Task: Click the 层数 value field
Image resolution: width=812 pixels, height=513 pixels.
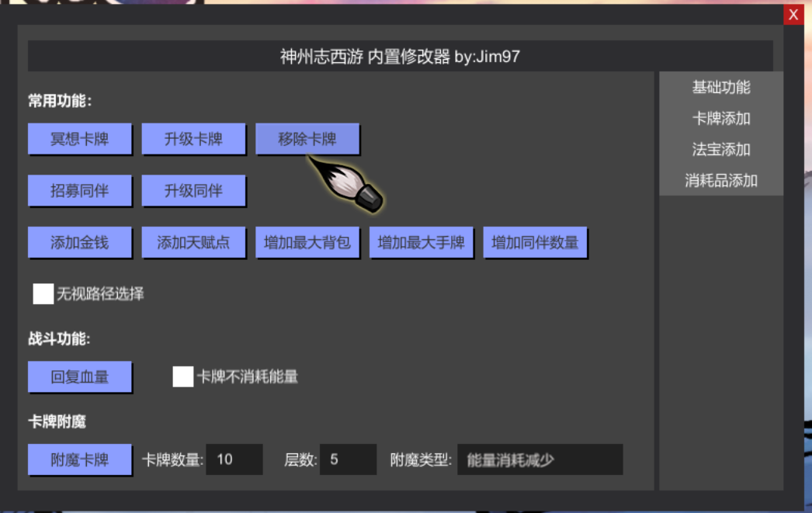Action: coord(349,459)
